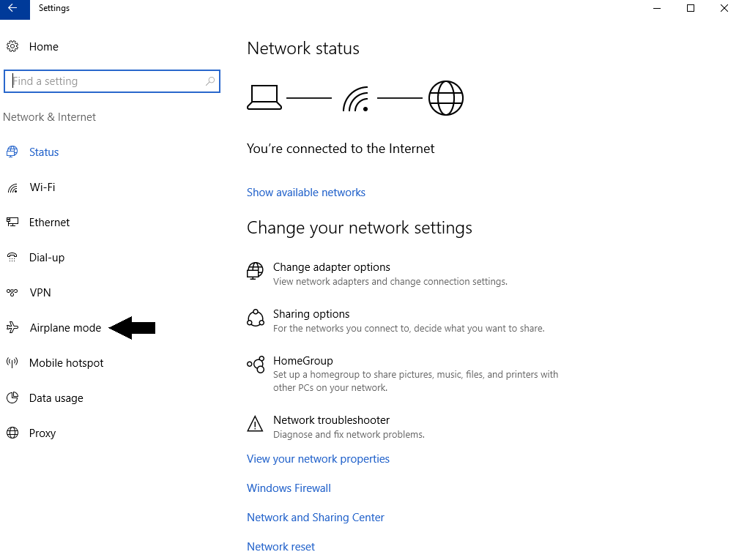Click Show available networks link

pos(306,193)
